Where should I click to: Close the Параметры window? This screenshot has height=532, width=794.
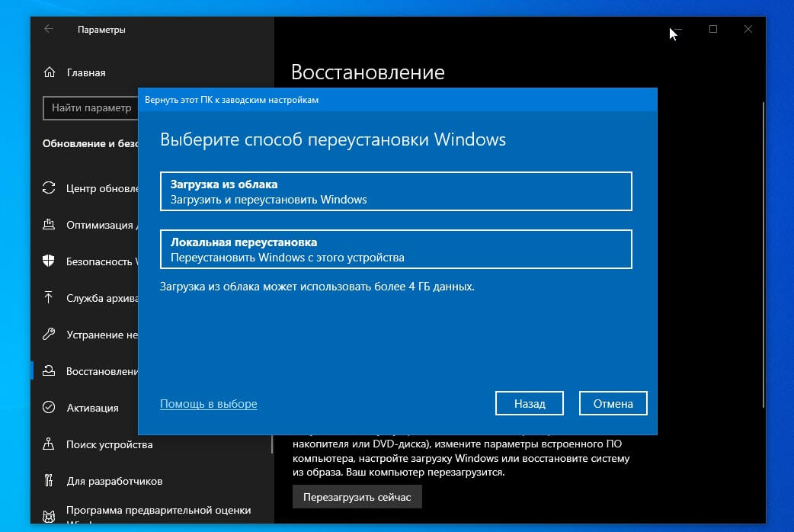pos(748,30)
